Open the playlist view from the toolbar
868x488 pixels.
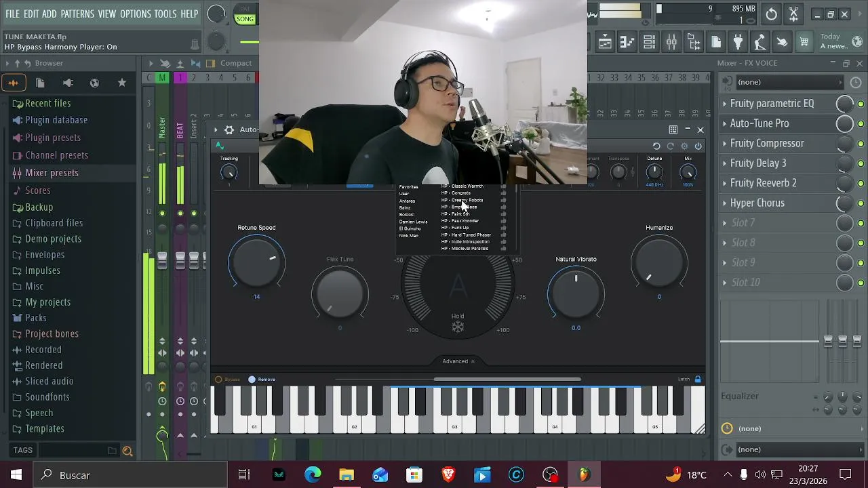605,43
